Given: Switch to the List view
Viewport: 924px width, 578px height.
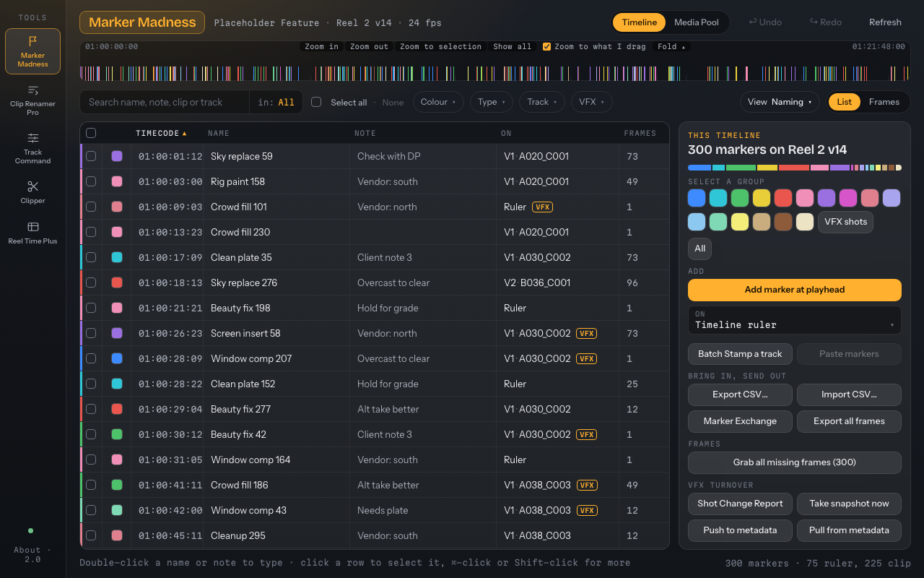Looking at the screenshot, I should [x=844, y=102].
